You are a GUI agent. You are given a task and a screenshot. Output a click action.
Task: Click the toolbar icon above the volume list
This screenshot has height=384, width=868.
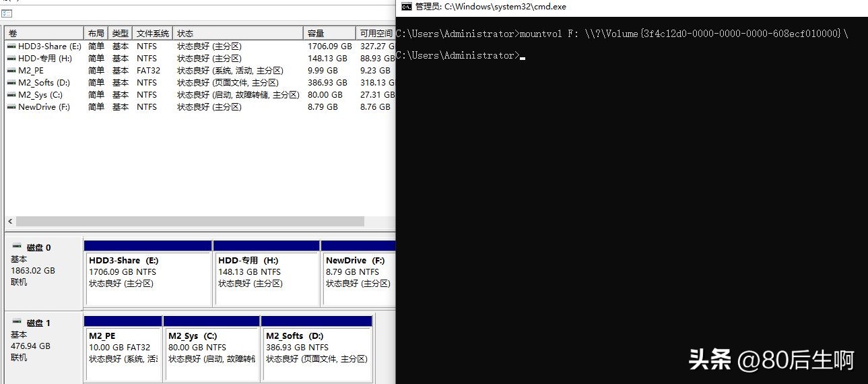point(7,13)
